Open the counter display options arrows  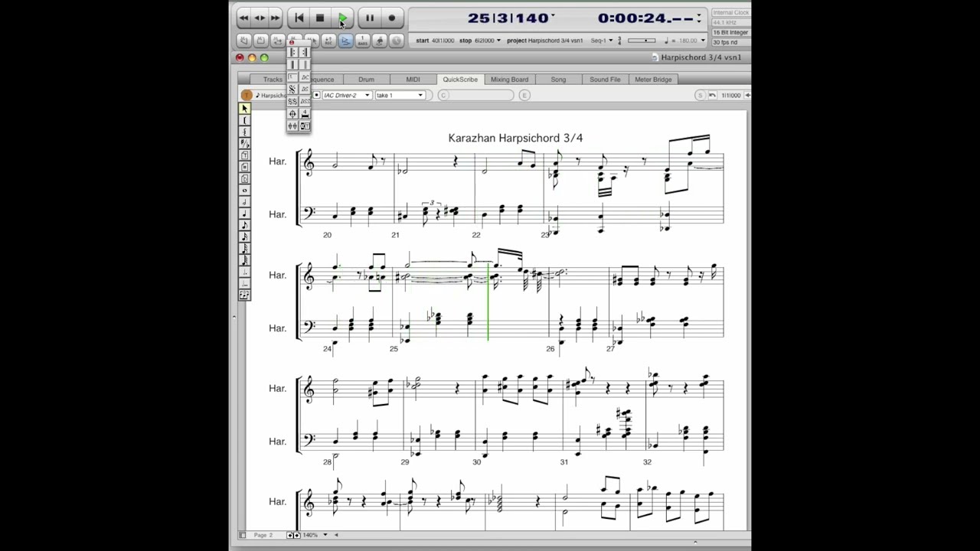[698, 18]
